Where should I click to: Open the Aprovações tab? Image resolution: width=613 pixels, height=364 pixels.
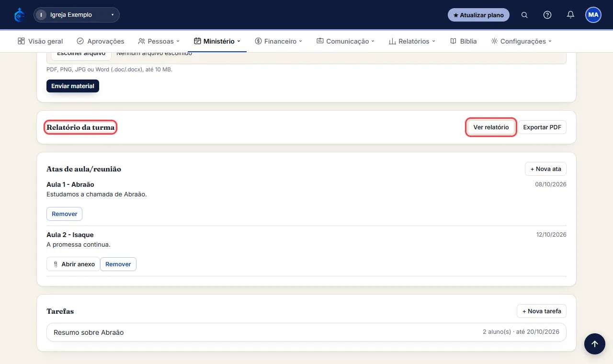[x=101, y=41]
